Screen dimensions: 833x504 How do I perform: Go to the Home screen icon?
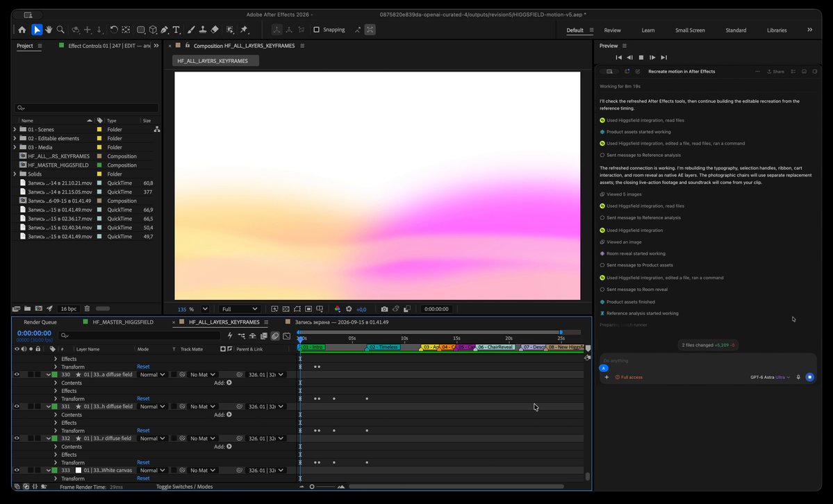(22, 30)
